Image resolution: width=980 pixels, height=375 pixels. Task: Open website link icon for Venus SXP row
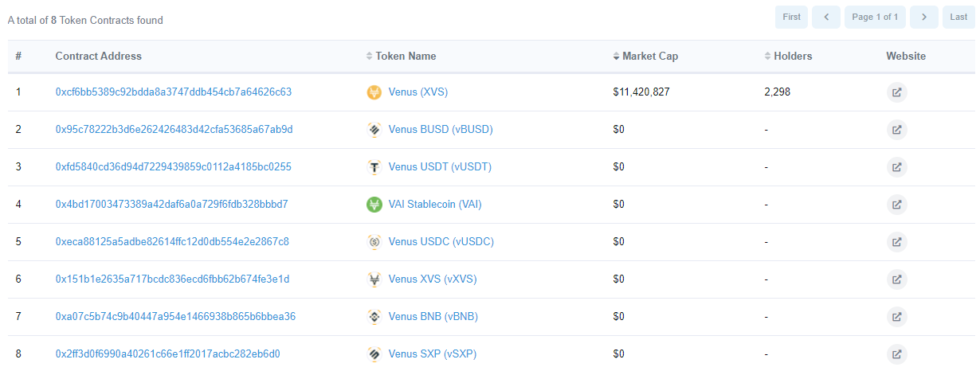click(x=897, y=354)
